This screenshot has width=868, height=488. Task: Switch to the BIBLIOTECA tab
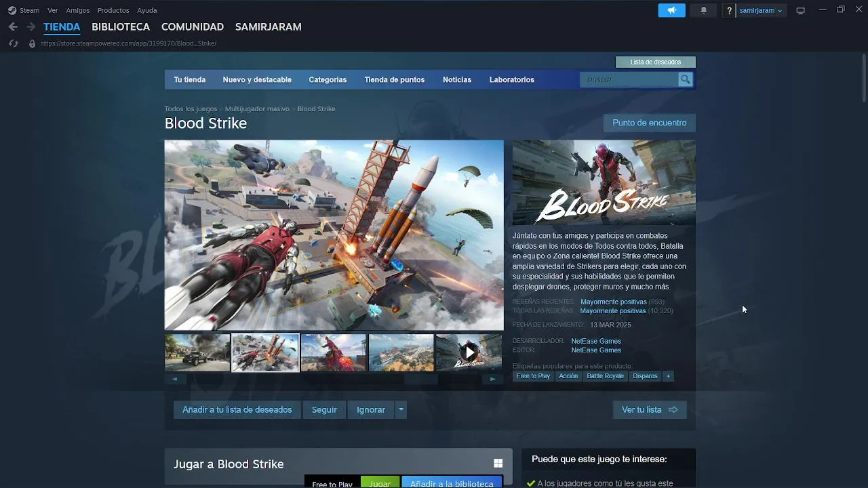click(x=121, y=26)
